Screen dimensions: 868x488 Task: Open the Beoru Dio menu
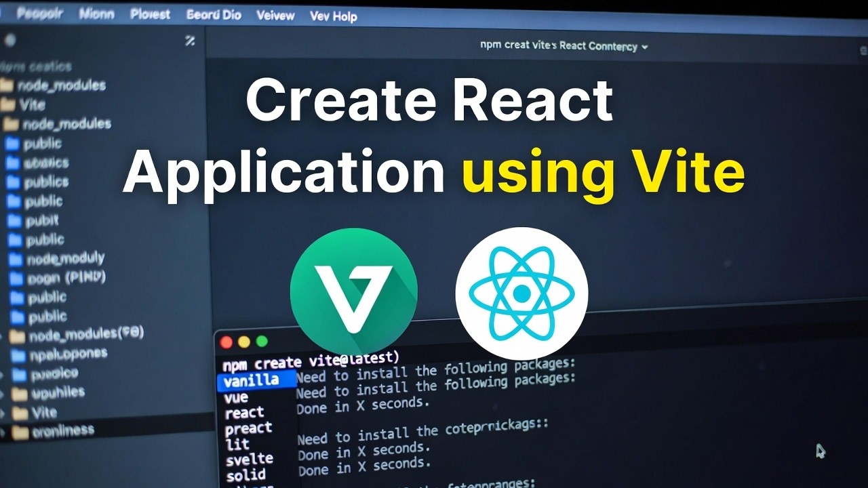click(214, 15)
